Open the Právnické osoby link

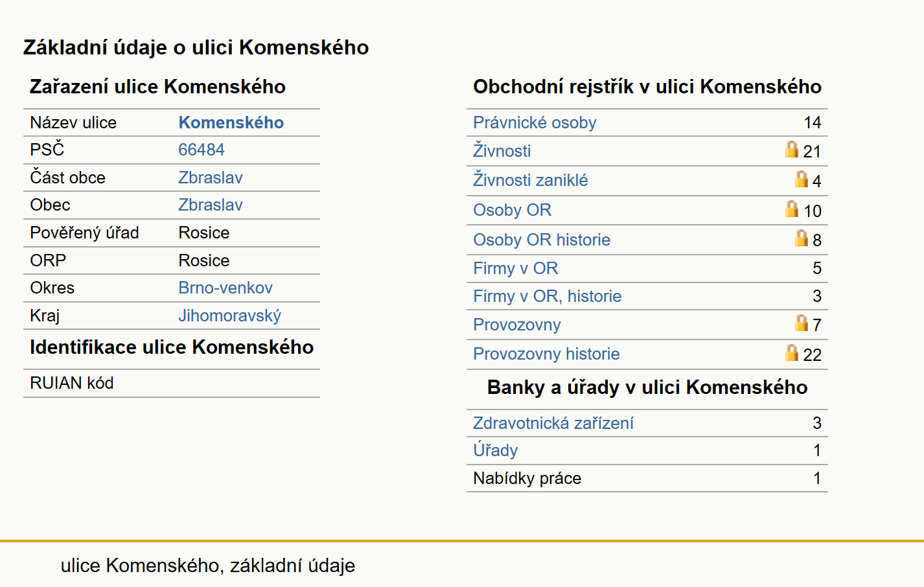click(535, 122)
